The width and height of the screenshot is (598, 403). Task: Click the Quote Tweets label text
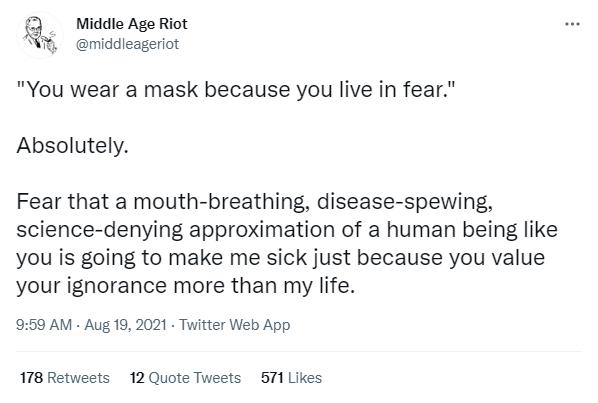(x=195, y=378)
